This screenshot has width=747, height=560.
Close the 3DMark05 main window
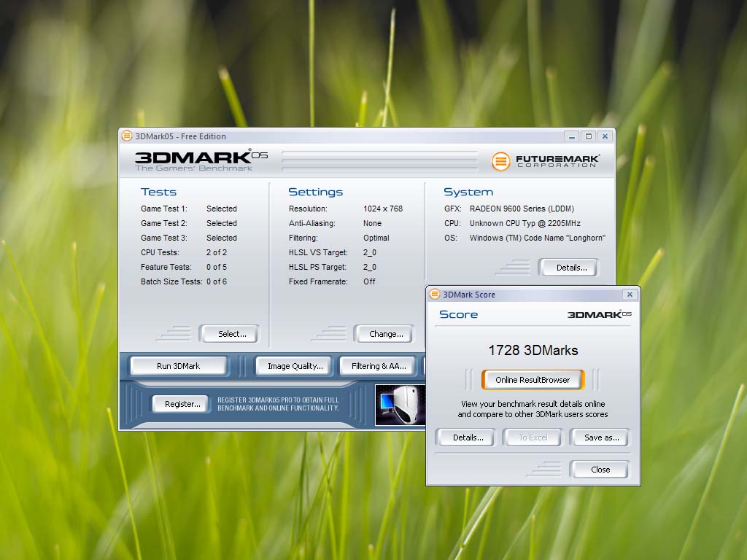click(x=605, y=136)
